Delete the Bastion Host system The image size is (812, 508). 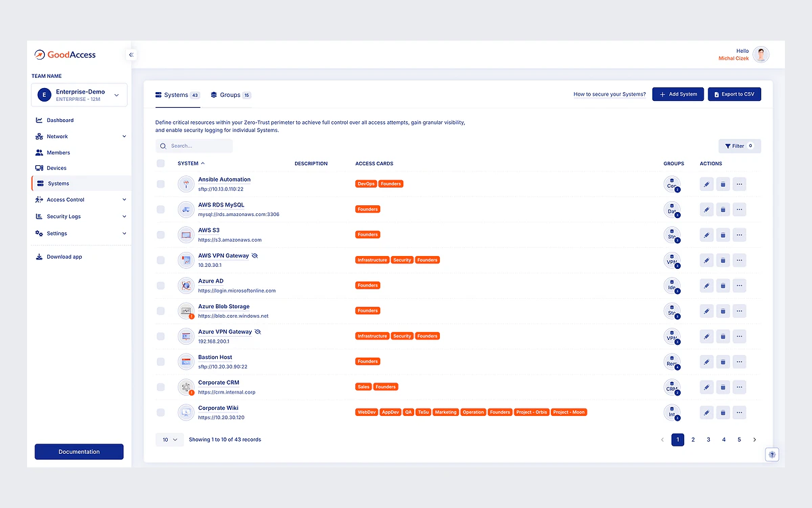723,362
